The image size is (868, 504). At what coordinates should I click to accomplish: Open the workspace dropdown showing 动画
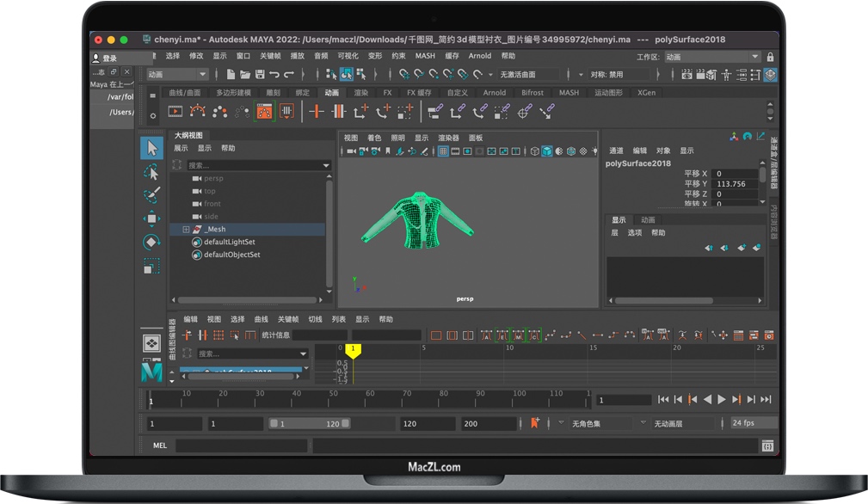click(712, 57)
